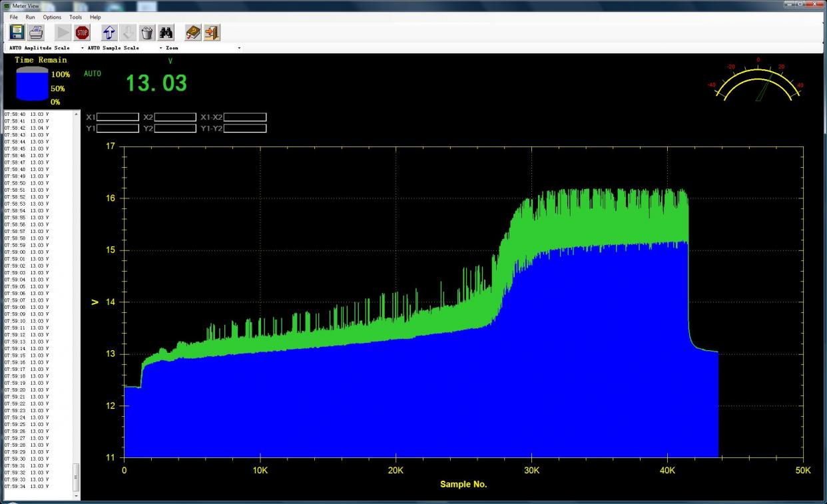The height and width of the screenshot is (504, 827).
Task: Click the Time Remain heading
Action: point(41,59)
